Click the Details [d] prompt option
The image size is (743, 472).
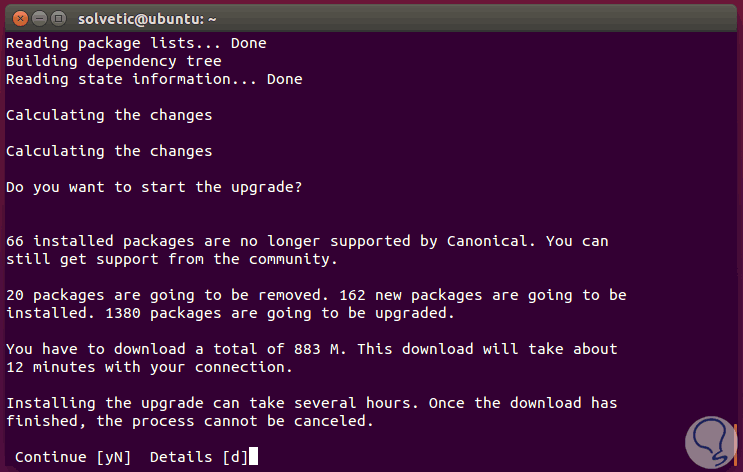(x=198, y=456)
